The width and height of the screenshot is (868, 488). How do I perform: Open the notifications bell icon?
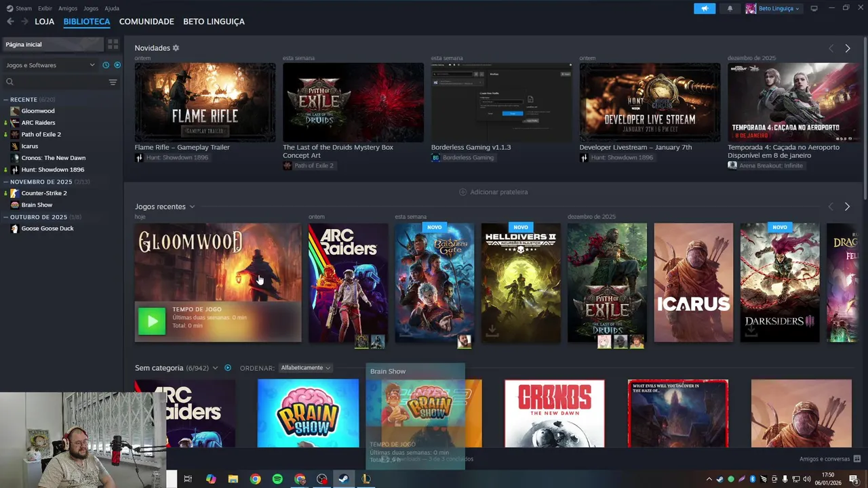pyautogui.click(x=730, y=8)
